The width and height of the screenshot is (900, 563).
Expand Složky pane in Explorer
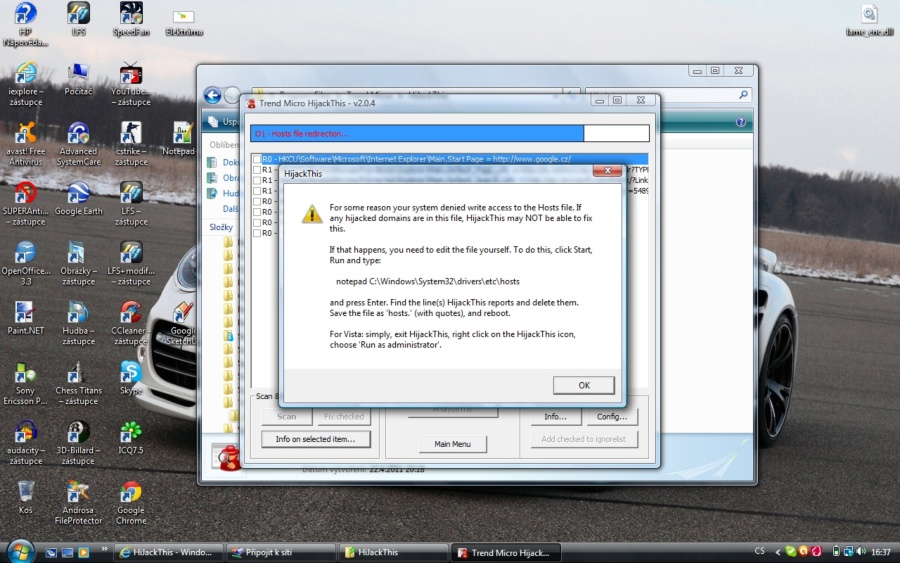tap(221, 227)
